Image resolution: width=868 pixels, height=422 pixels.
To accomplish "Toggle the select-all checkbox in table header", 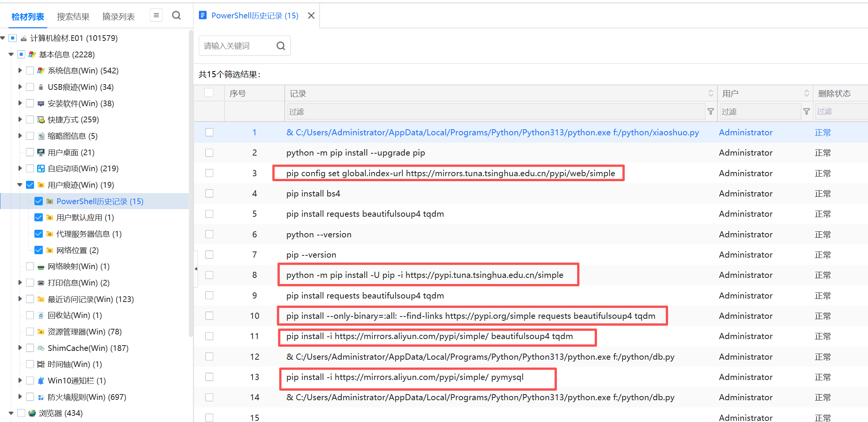I will [x=209, y=93].
